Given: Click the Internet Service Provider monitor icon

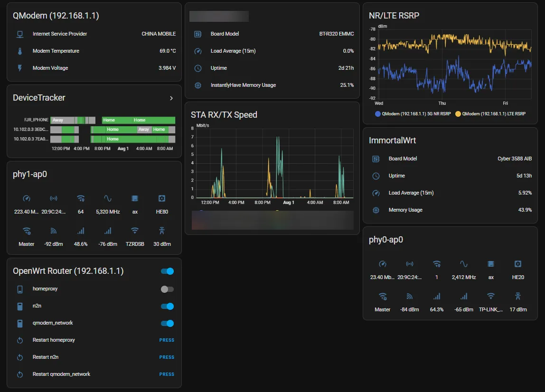Looking at the screenshot, I should pyautogui.click(x=20, y=34).
